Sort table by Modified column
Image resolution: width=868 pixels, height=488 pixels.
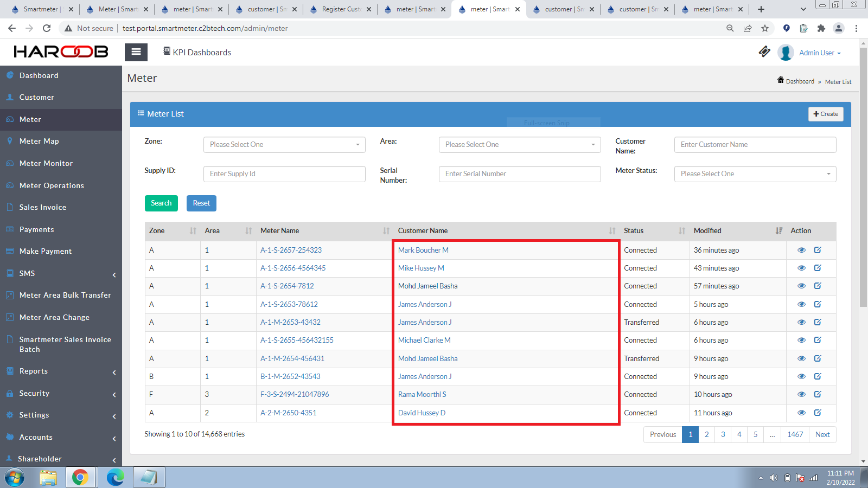pyautogui.click(x=738, y=231)
